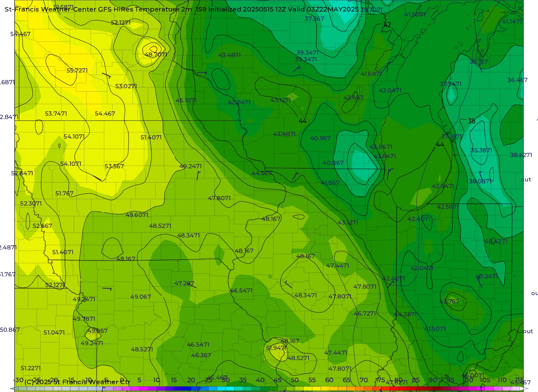The image size is (538, 392).
Task: Select the 35.3871 temperature label
Action: click(x=481, y=150)
